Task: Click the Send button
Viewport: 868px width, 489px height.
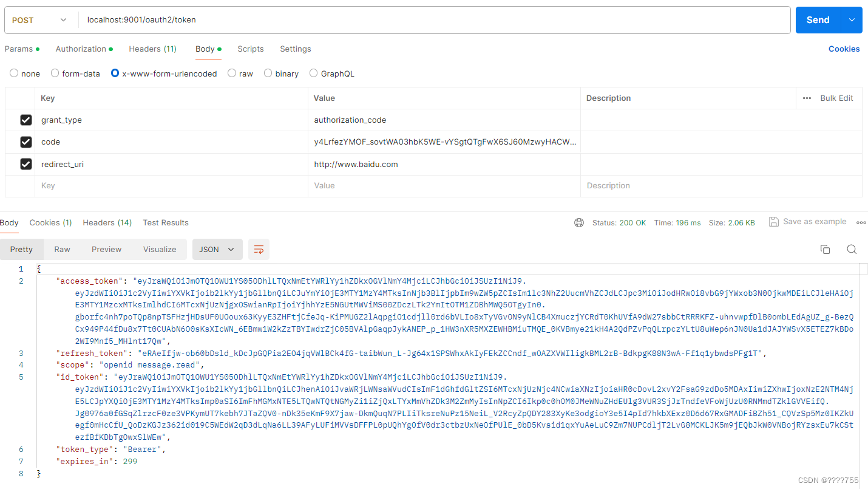Action: click(x=818, y=19)
